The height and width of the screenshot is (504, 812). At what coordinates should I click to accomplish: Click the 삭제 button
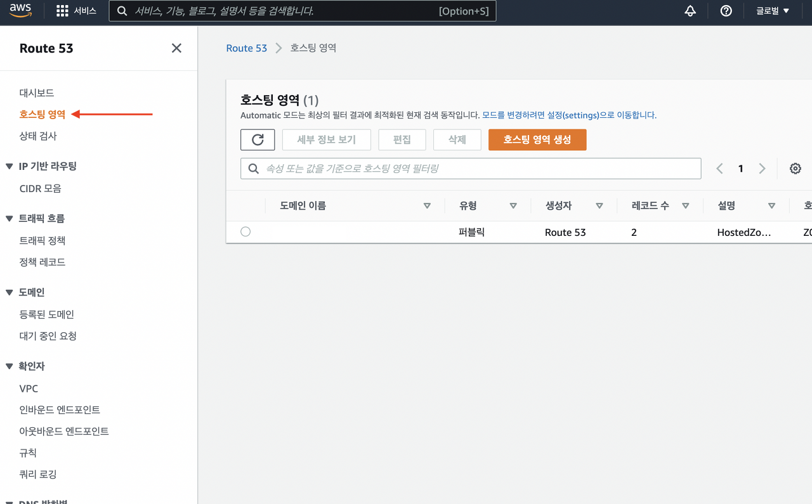[457, 139]
